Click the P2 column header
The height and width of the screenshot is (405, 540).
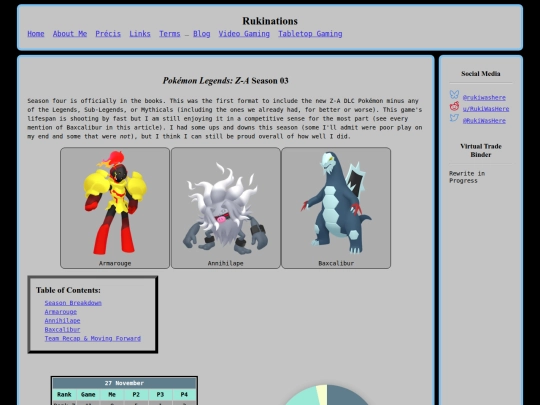click(136, 394)
